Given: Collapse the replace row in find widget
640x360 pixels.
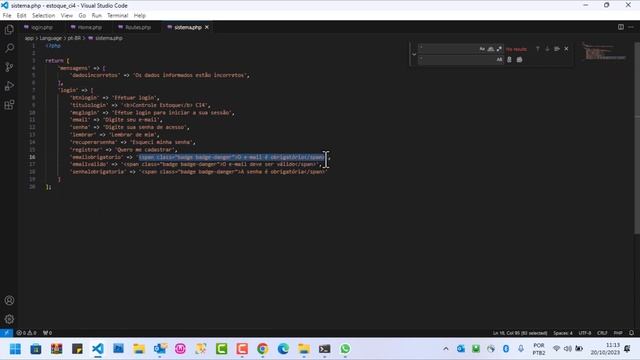Looking at the screenshot, I should 414,54.
